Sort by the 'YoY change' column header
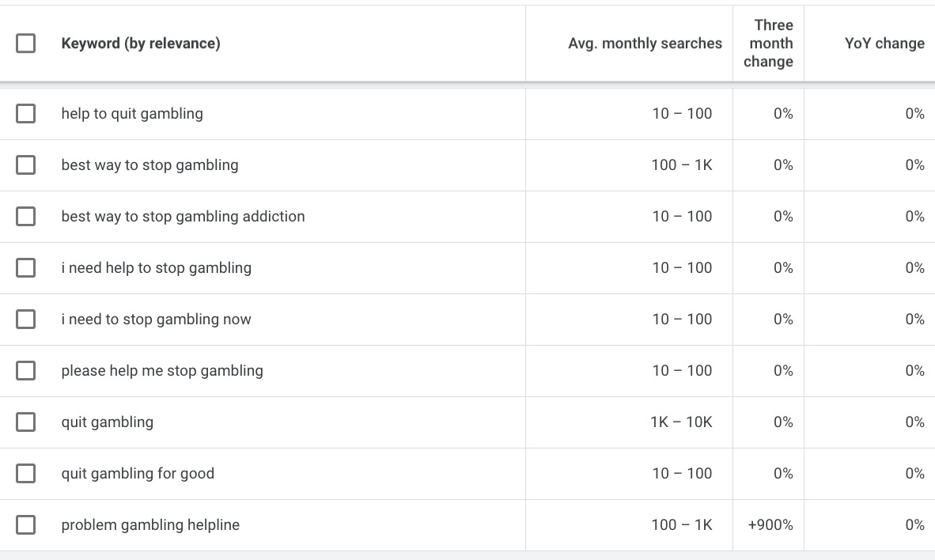The height and width of the screenshot is (560, 935). click(x=884, y=44)
